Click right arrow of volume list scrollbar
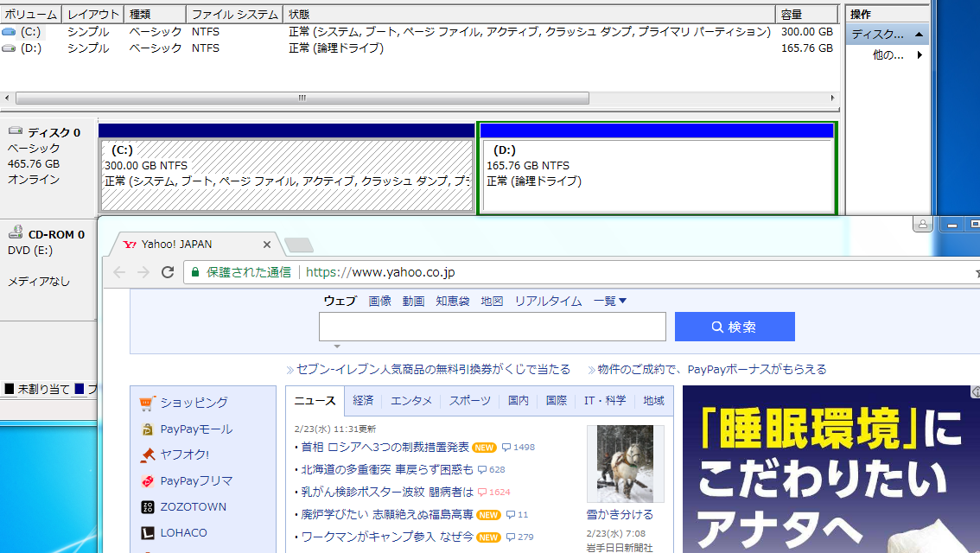This screenshot has width=980, height=553. pyautogui.click(x=832, y=99)
